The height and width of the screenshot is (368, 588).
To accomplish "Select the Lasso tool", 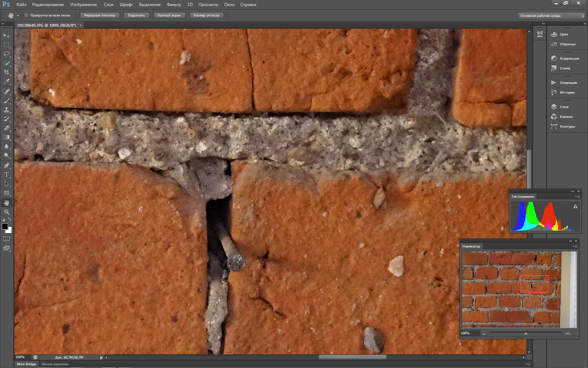I will (7, 54).
